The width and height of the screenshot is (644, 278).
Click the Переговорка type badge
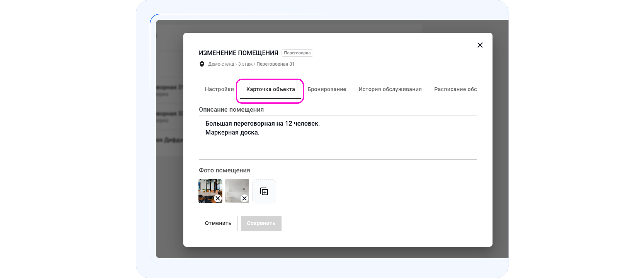pos(297,53)
